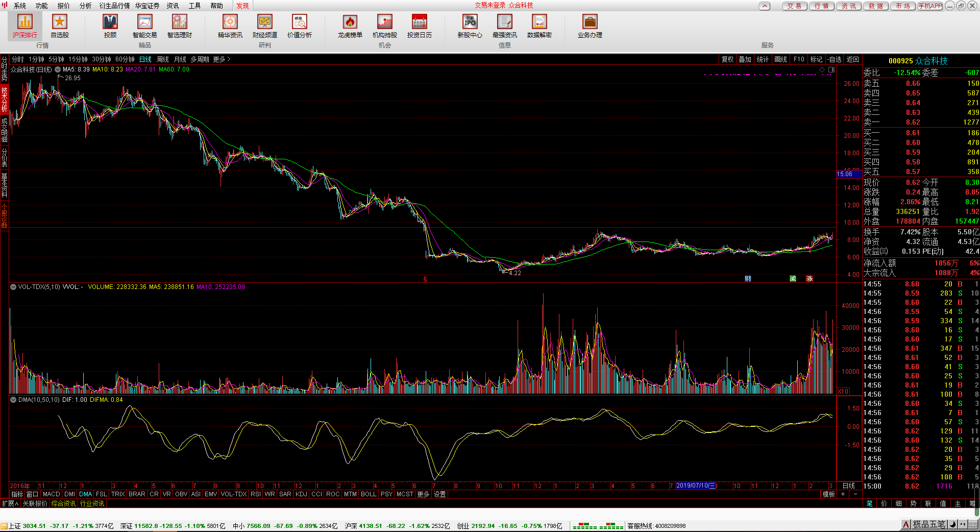Open the 智能交易 toolbar icon
Viewport: 980px width, 532px height.
[x=145, y=26]
